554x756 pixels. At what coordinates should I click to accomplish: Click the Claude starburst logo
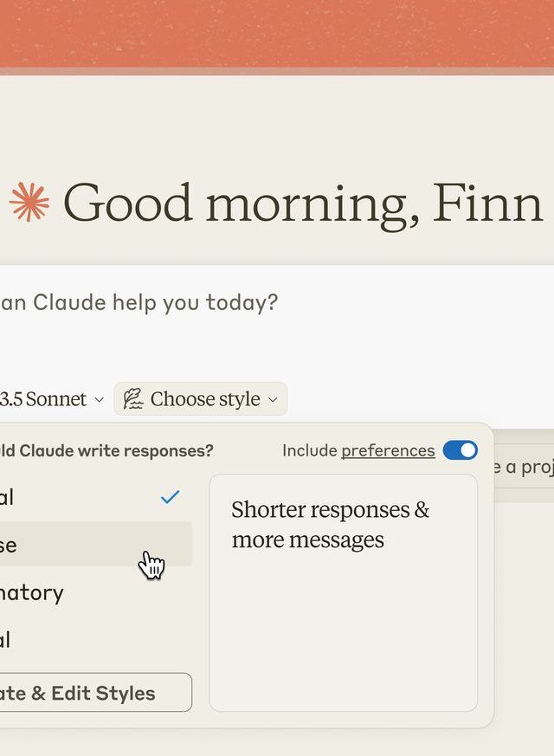pyautogui.click(x=29, y=202)
